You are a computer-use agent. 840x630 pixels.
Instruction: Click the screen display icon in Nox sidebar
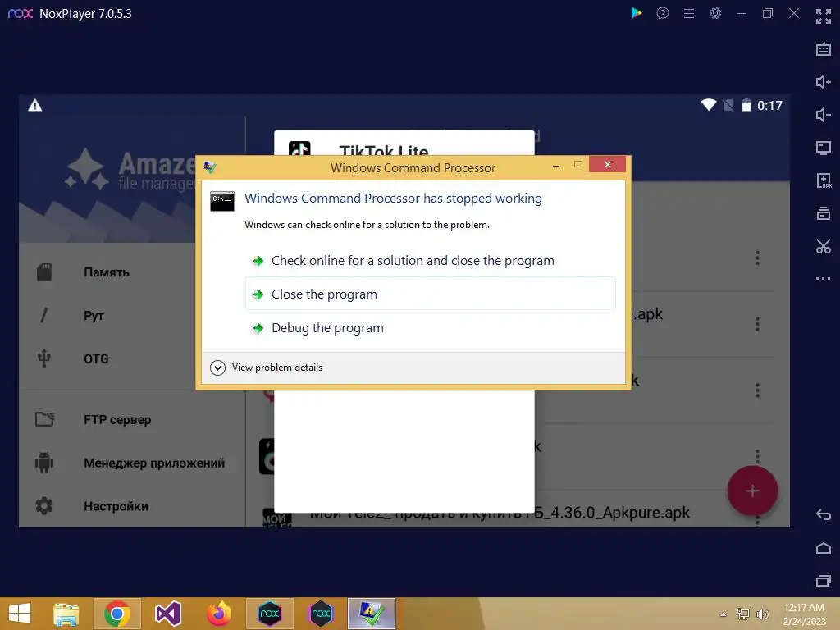pos(824,148)
